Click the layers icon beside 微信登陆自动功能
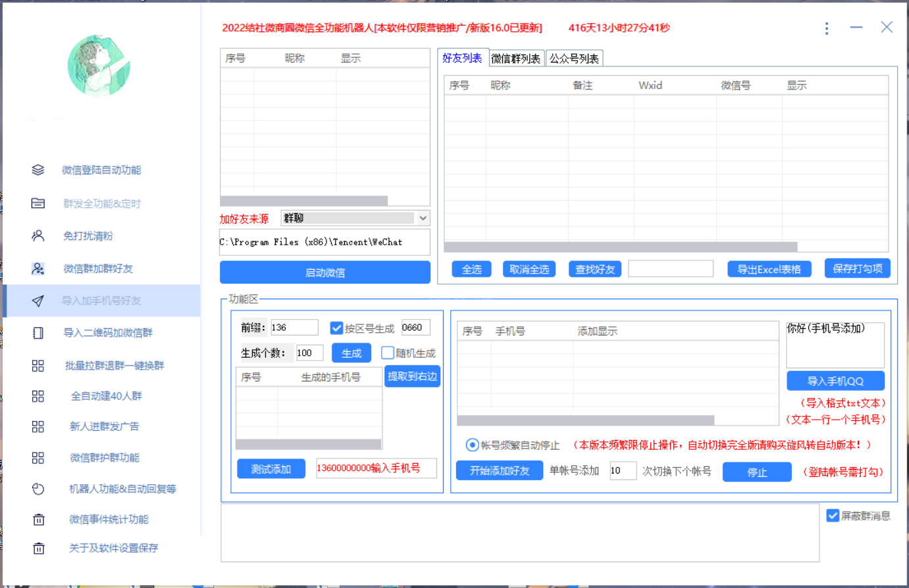 click(38, 170)
